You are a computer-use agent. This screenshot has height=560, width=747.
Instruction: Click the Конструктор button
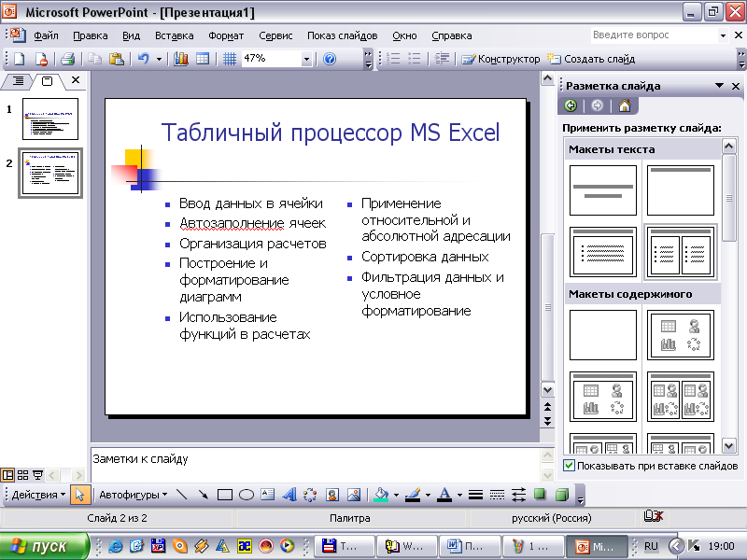click(x=500, y=59)
